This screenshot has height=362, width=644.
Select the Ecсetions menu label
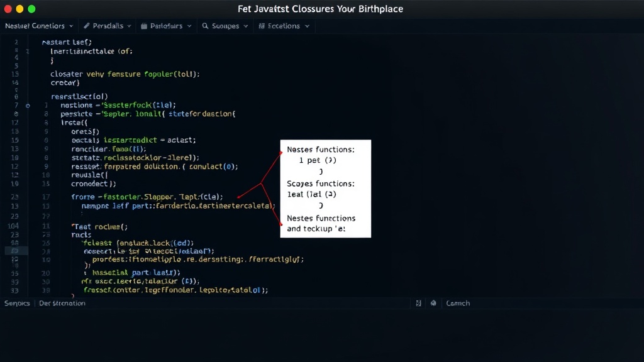284,26
